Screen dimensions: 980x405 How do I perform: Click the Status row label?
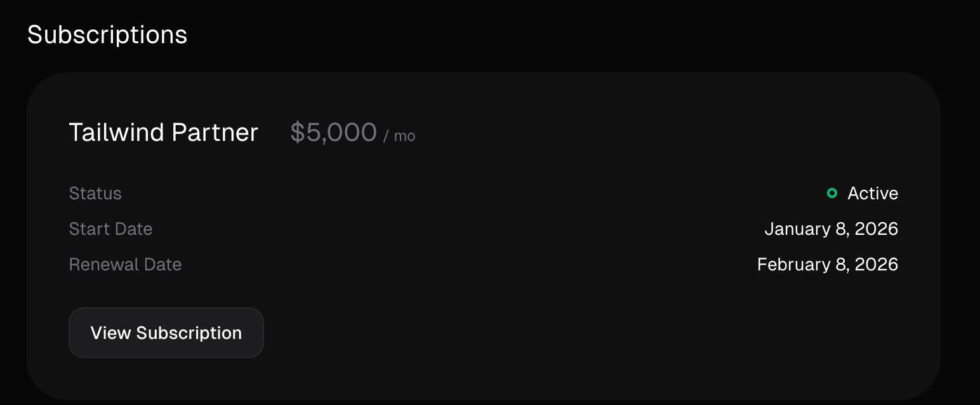pyautogui.click(x=95, y=193)
